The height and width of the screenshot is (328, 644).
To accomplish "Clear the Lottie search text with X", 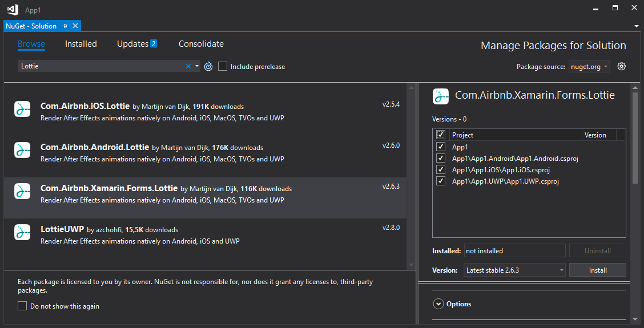I will pyautogui.click(x=188, y=66).
